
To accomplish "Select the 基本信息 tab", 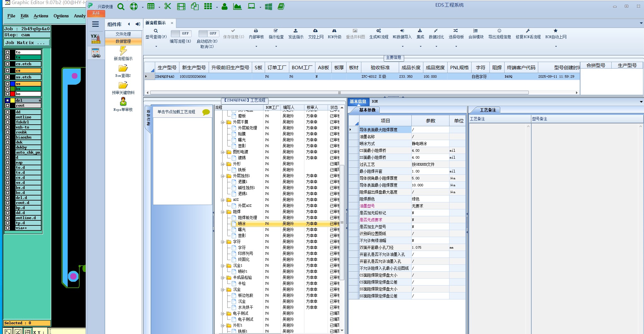I will pos(358,101).
